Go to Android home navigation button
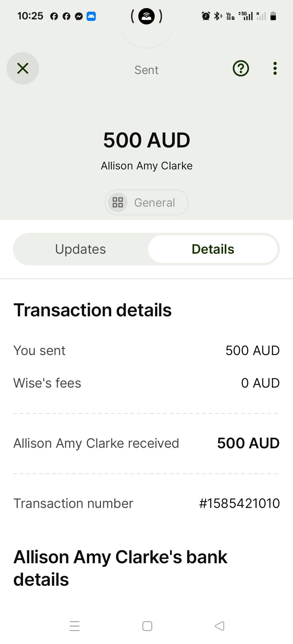293x644 pixels. [x=147, y=626]
